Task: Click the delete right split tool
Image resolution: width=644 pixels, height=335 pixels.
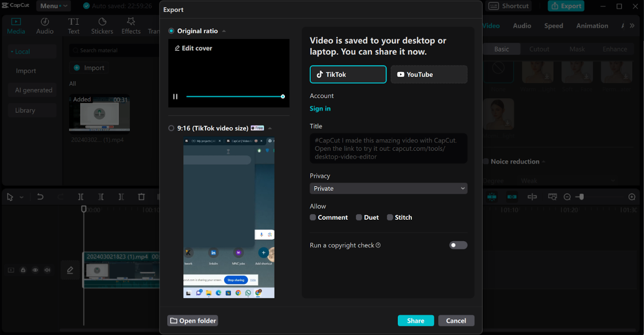Action: click(x=121, y=197)
